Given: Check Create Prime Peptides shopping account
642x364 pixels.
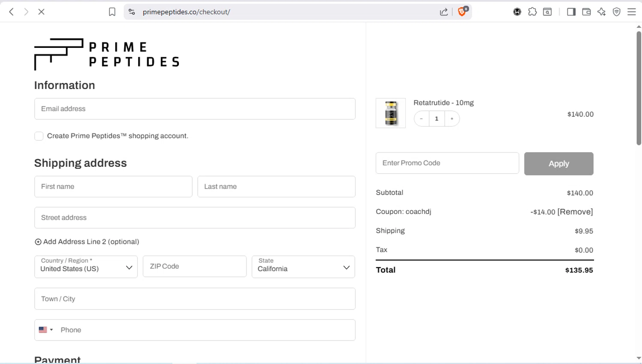Looking at the screenshot, I should click(x=39, y=136).
